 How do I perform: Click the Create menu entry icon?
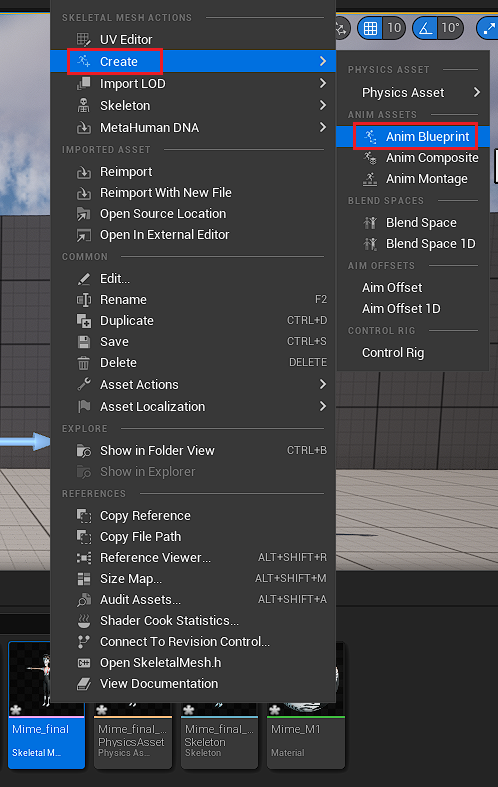tap(83, 61)
